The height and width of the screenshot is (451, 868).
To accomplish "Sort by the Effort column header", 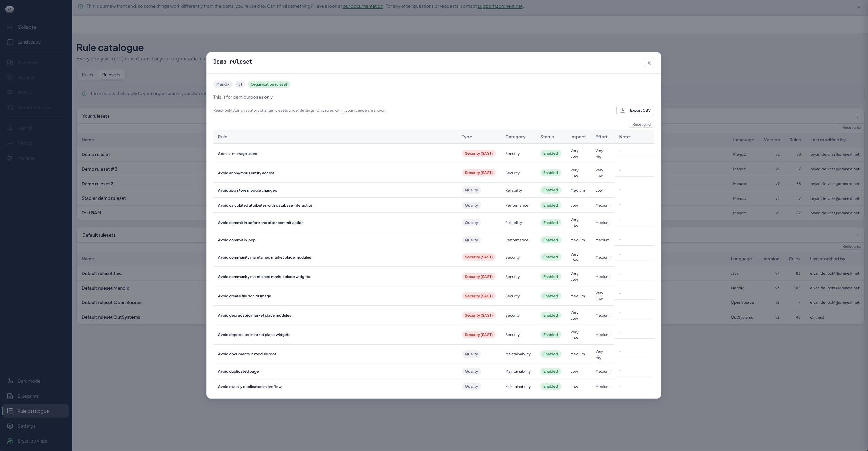I will (x=601, y=137).
